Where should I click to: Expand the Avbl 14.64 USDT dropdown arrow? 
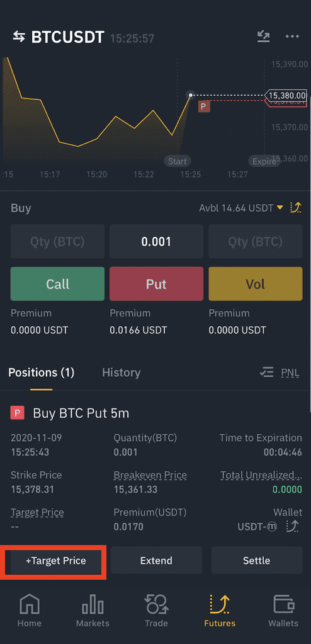(x=280, y=208)
